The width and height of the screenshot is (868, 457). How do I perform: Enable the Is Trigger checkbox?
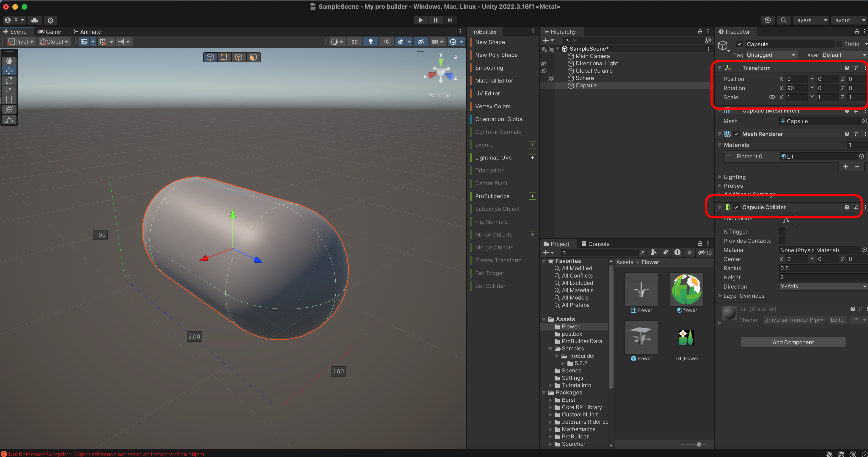tap(782, 232)
